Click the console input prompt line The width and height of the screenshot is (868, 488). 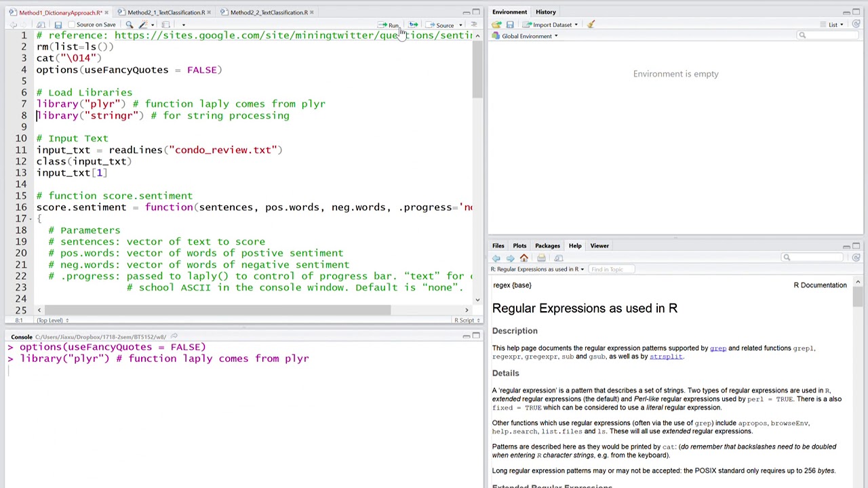point(244,370)
